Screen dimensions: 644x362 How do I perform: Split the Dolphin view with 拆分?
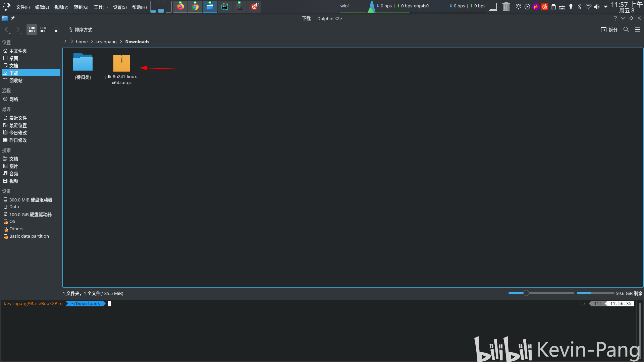click(x=609, y=29)
